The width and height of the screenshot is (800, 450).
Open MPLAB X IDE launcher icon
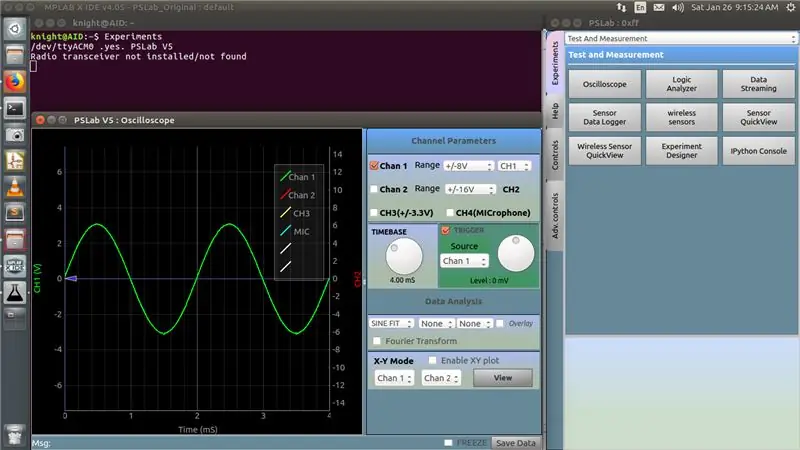click(x=14, y=266)
